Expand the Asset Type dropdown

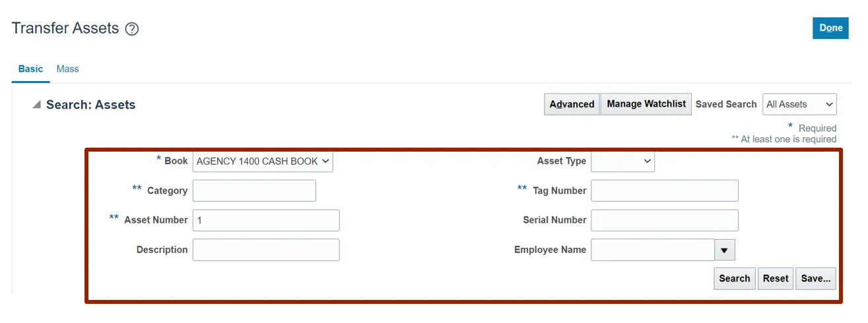[x=622, y=161]
